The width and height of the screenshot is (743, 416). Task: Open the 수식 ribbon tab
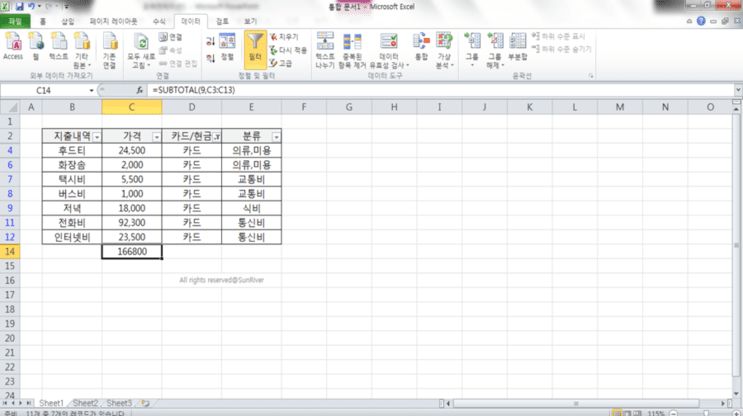[159, 21]
